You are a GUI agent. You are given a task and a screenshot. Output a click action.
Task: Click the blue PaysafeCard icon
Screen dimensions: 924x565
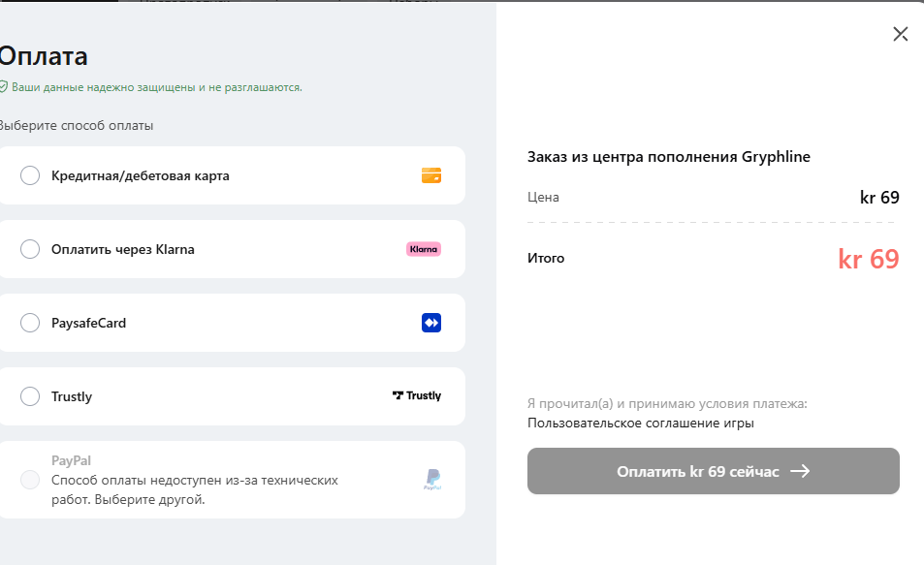tap(431, 323)
